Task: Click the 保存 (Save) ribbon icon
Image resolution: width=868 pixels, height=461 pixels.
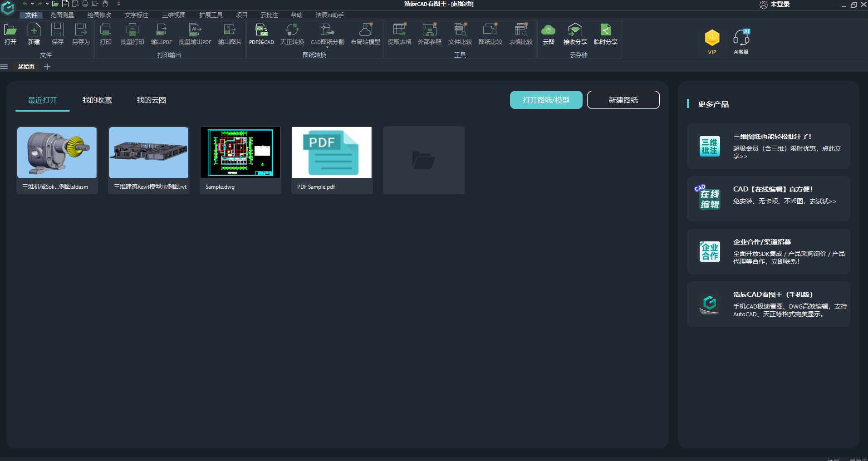Action: (x=58, y=34)
